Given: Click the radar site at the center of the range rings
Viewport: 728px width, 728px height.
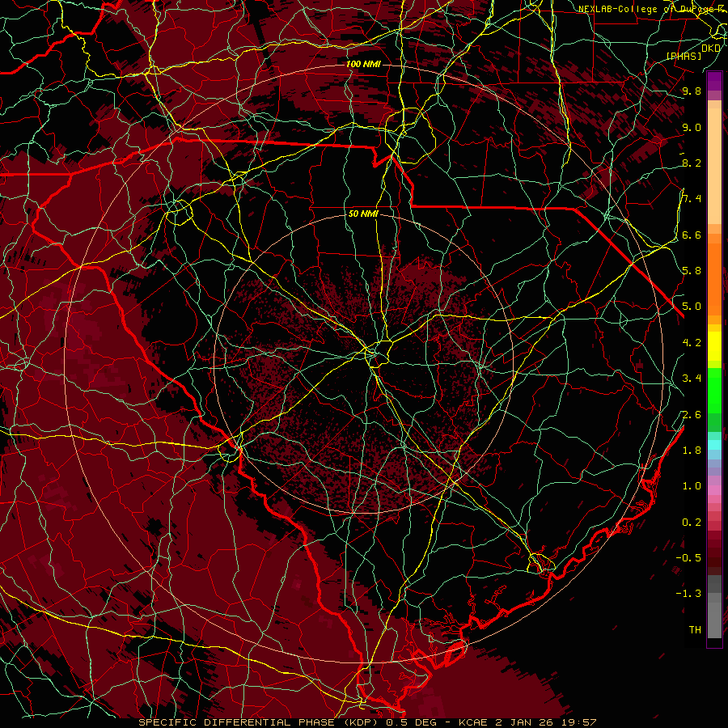Looking at the screenshot, I should 363,363.
